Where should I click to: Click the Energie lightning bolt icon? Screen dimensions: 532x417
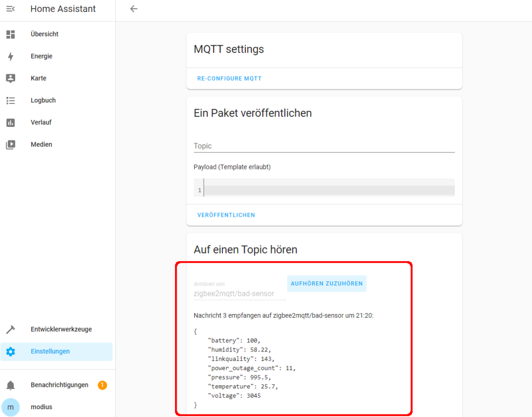(10, 56)
